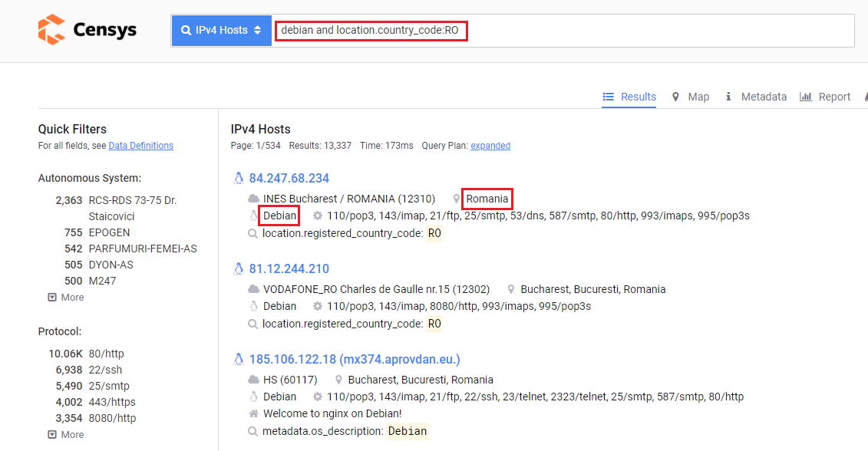Open the Report tab
Image resolution: width=868 pixels, height=451 pixels.
coord(825,97)
